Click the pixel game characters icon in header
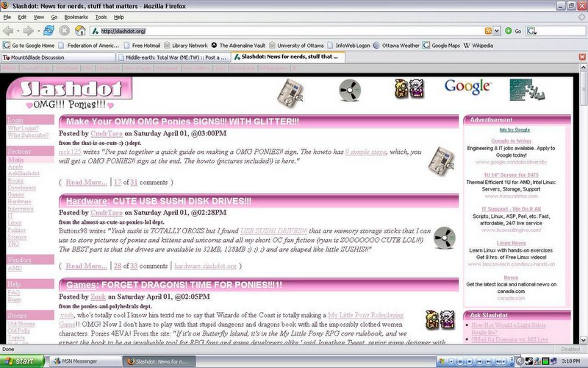 pyautogui.click(x=409, y=88)
